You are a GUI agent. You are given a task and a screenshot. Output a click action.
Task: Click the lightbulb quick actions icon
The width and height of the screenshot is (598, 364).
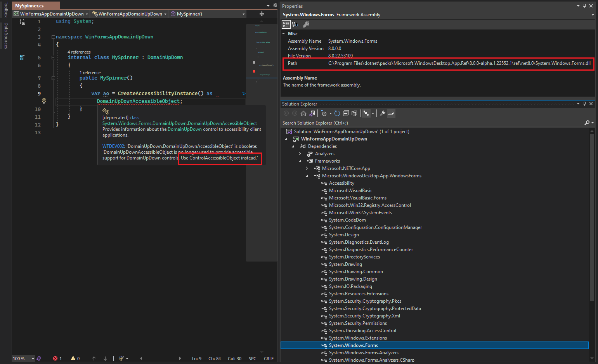[44, 101]
